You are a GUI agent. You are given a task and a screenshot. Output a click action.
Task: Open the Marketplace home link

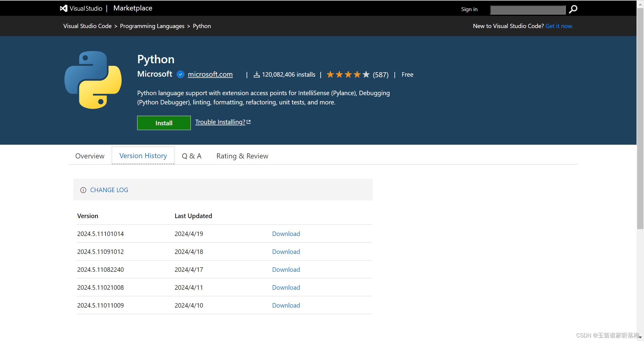tap(133, 8)
